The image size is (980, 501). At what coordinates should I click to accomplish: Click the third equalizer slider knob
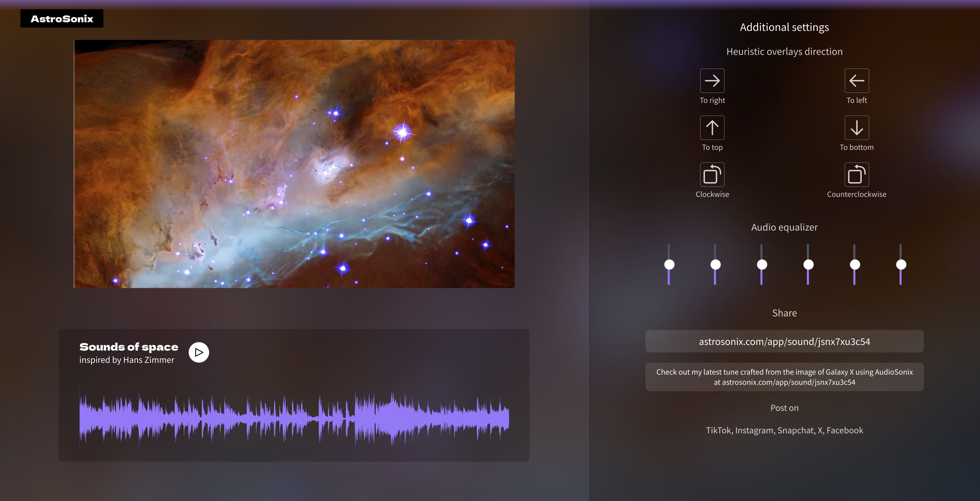click(x=762, y=264)
